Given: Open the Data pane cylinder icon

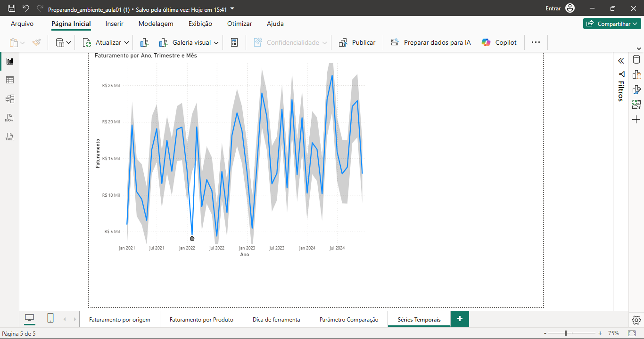Looking at the screenshot, I should [x=636, y=60].
